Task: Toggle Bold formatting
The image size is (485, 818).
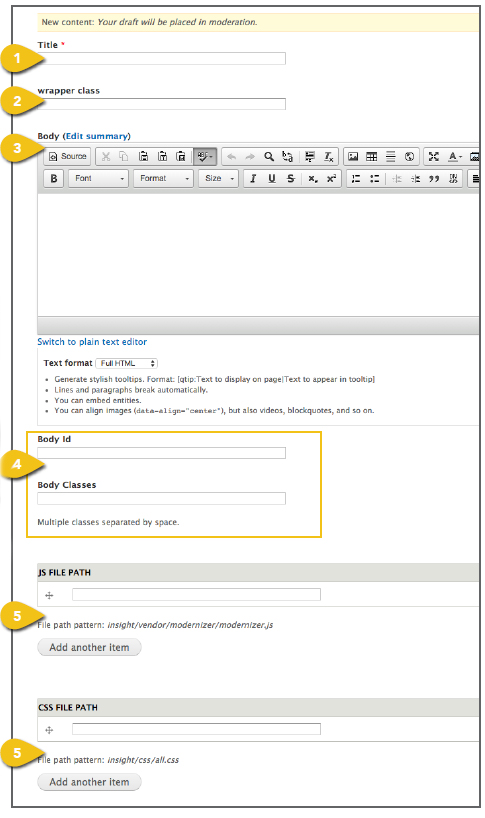Action: point(54,178)
